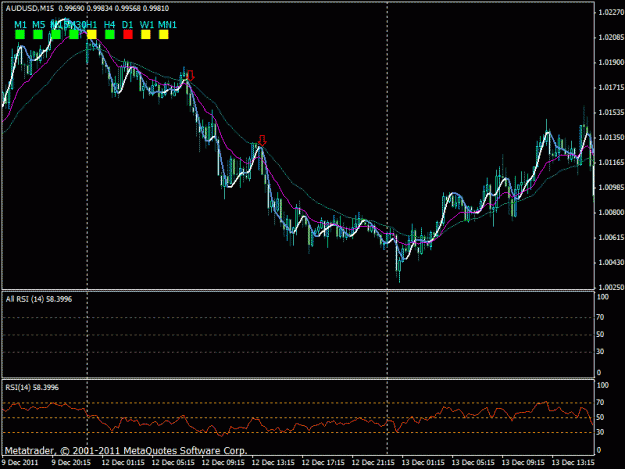
Task: Click the 1.02085 price axis label
Action: coord(610,37)
